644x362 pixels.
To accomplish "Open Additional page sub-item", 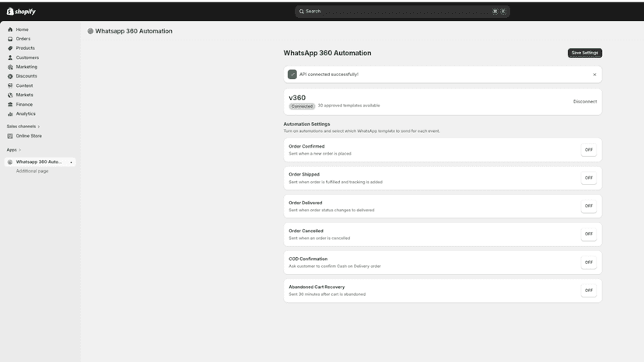I will (x=32, y=171).
